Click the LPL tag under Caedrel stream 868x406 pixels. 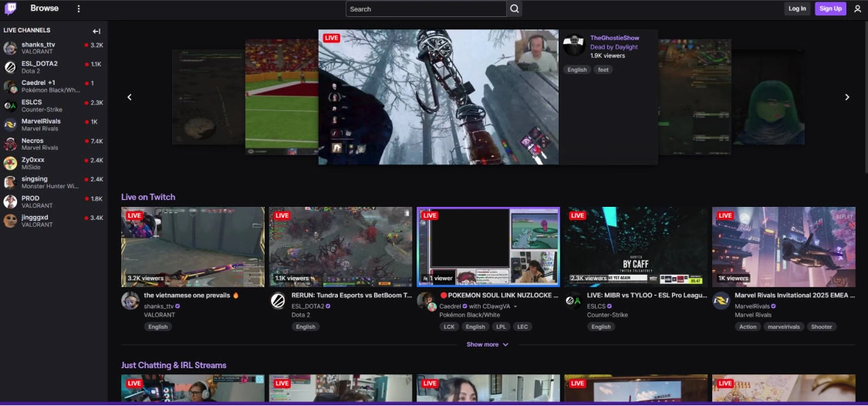501,326
